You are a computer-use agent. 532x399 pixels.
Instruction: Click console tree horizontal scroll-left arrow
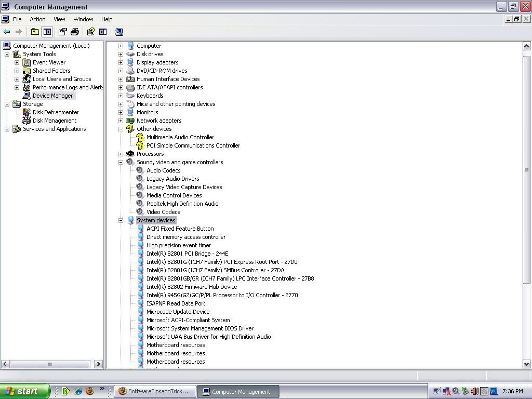point(5,364)
